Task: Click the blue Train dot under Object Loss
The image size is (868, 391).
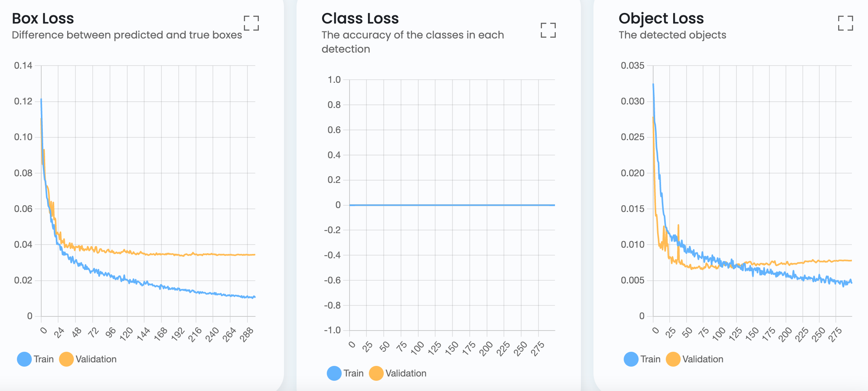Action: [632, 359]
